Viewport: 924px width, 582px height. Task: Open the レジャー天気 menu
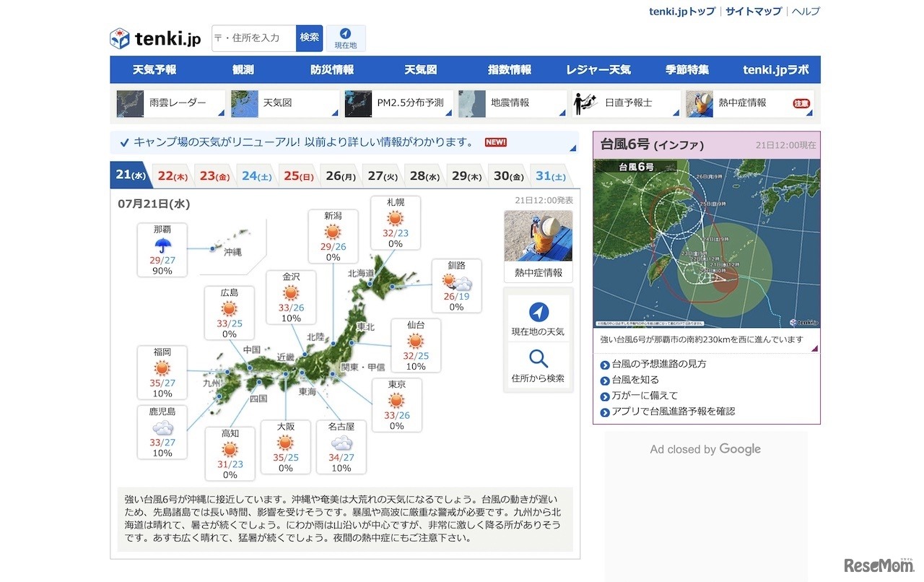pos(598,69)
